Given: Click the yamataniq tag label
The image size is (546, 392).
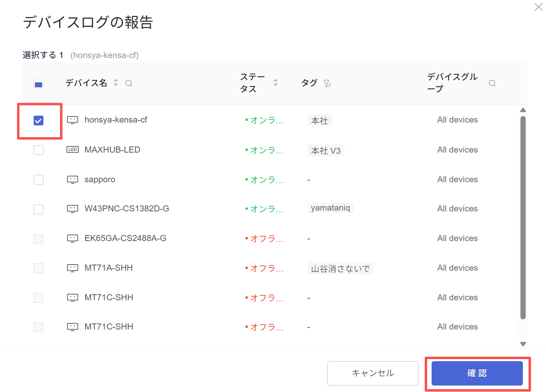Looking at the screenshot, I should [x=330, y=208].
